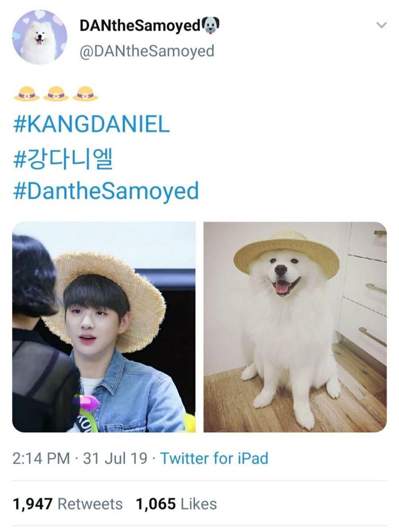This screenshot has height=532, width=399.
Task: Open the Twitter for iPad source link
Action: (x=214, y=458)
